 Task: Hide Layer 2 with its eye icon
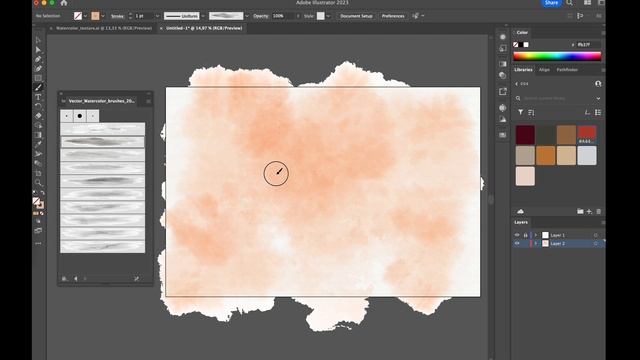(x=517, y=243)
